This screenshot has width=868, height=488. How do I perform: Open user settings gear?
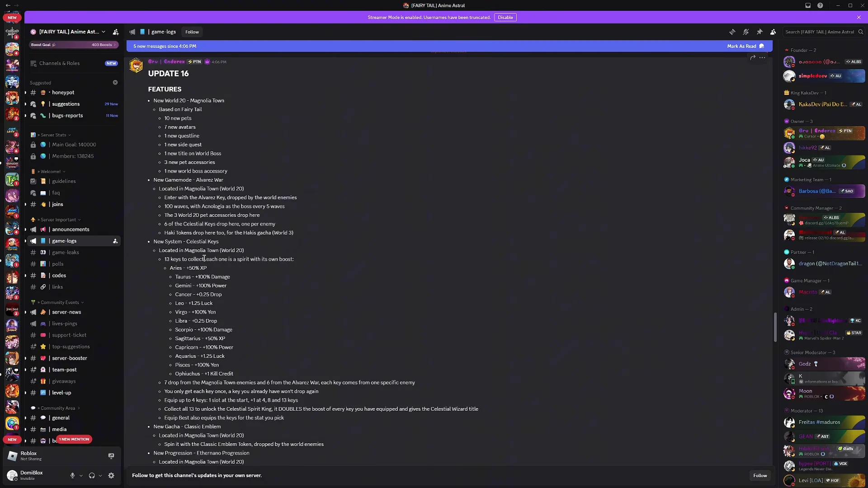point(111,475)
